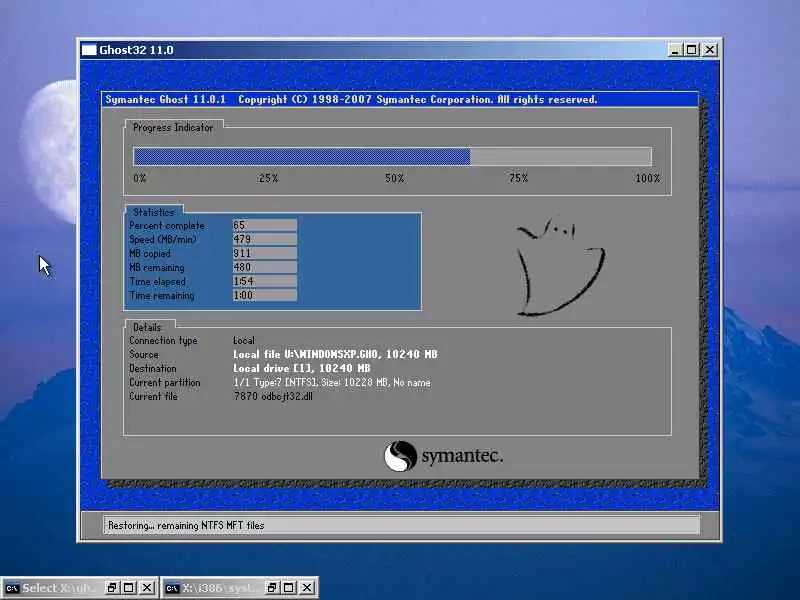The height and width of the screenshot is (600, 800).
Task: Click the Details panel label
Action: [x=147, y=327]
